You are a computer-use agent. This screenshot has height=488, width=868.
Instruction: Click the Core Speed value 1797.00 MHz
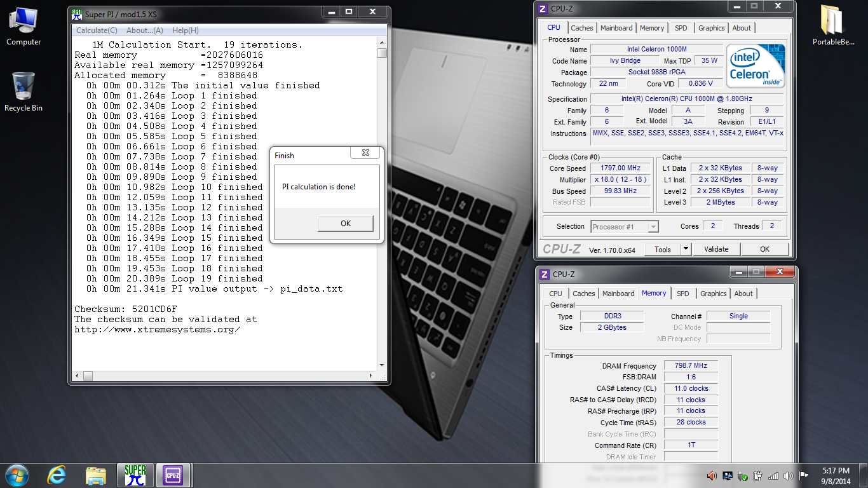pos(620,168)
